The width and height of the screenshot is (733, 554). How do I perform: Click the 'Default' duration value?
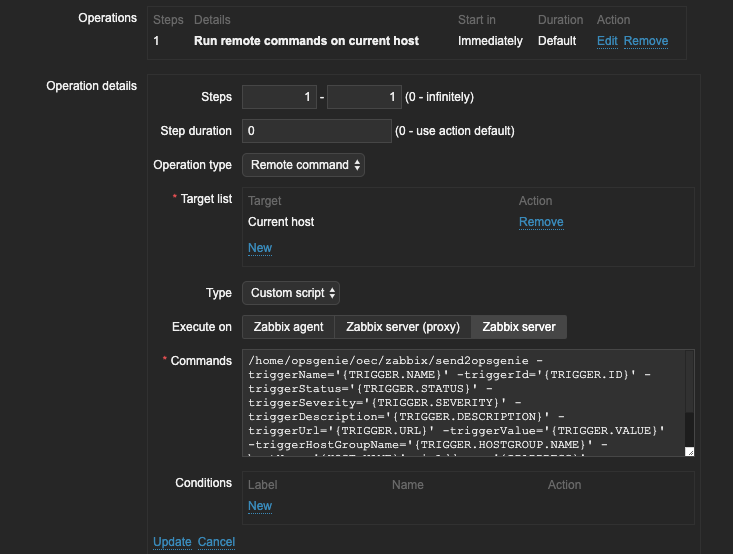tap(557, 41)
